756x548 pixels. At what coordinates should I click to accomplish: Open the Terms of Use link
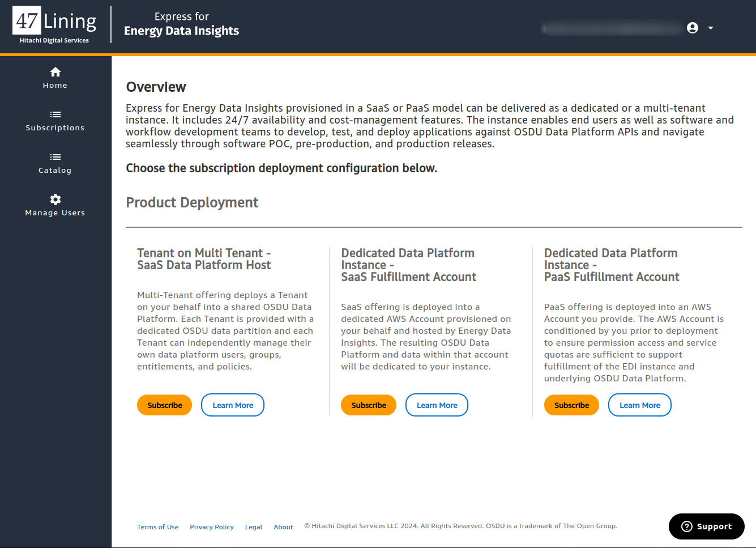coord(157,527)
